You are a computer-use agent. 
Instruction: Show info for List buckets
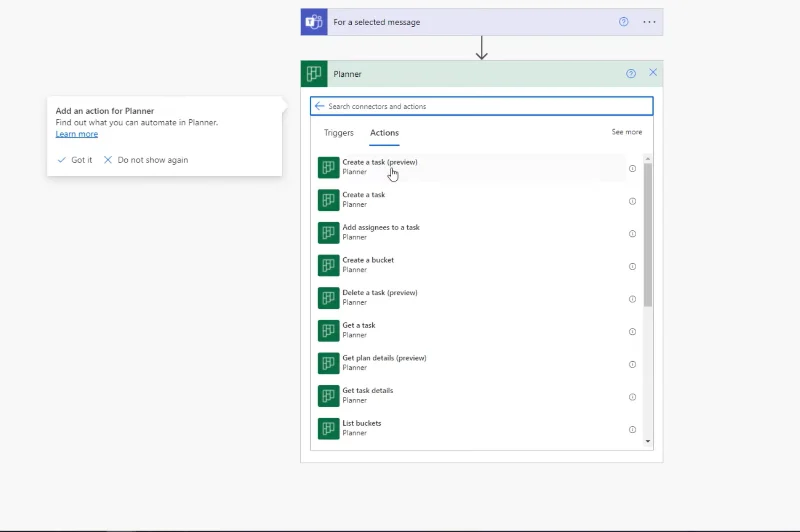tap(632, 429)
